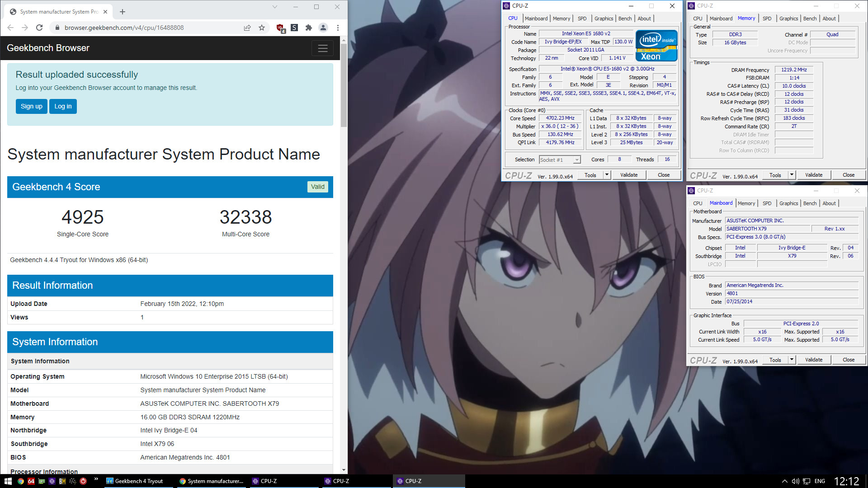Switch to Bench tab in Memory CPU-Z window
The width and height of the screenshot is (868, 488).
point(810,19)
